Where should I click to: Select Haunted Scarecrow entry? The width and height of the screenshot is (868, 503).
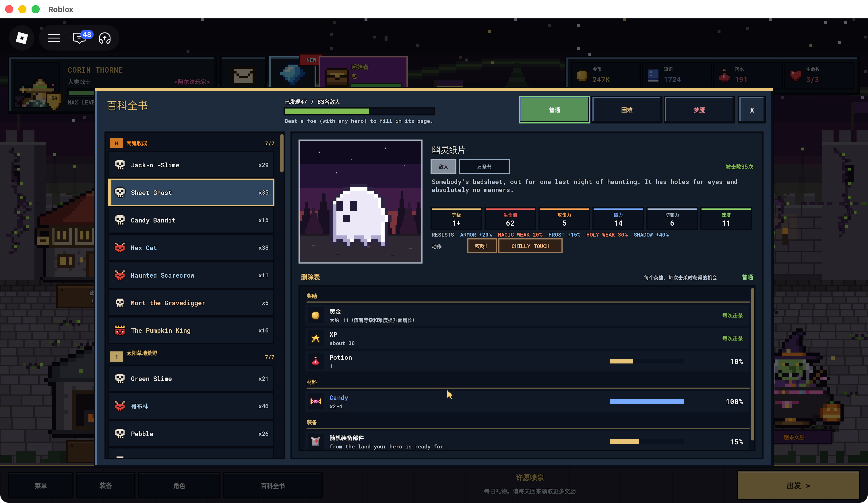(x=191, y=275)
